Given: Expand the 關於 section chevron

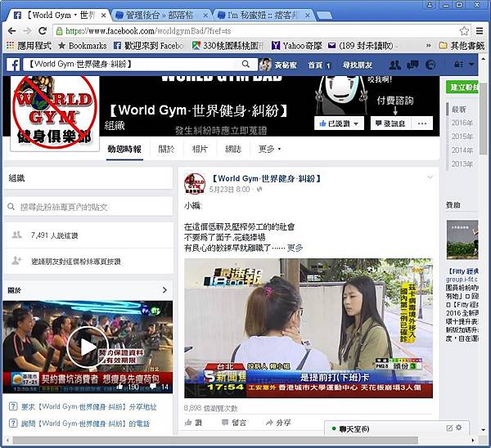Looking at the screenshot, I should 164,290.
